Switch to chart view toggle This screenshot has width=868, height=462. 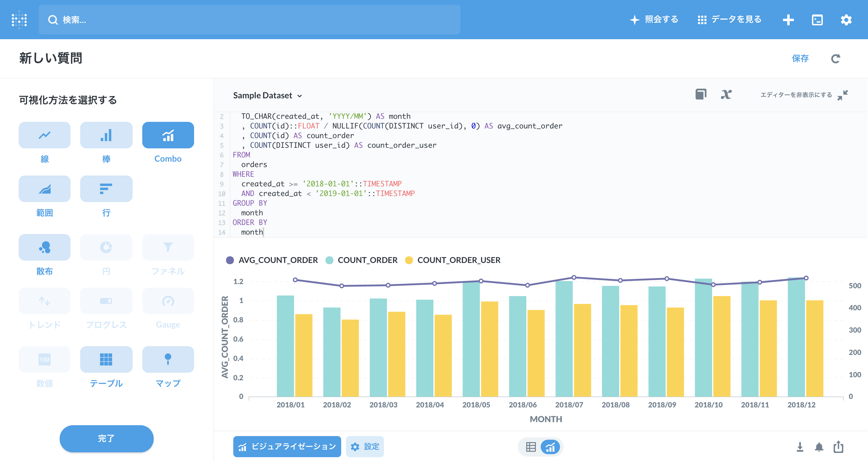(x=550, y=447)
